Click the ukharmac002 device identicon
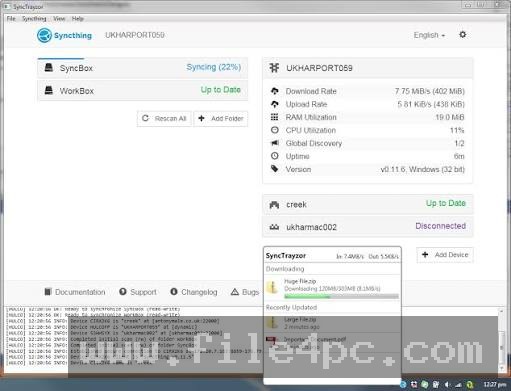511x391 pixels. (x=274, y=227)
